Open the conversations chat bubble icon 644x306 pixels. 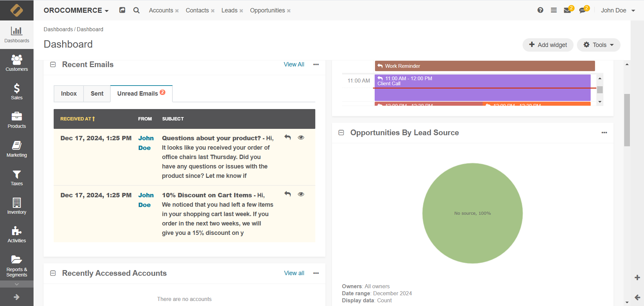[x=583, y=10]
